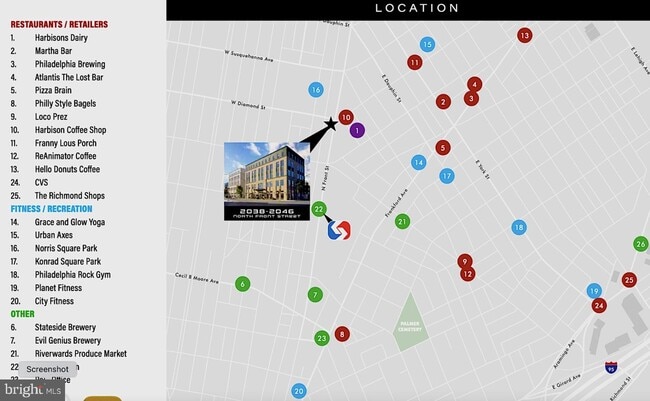The width and height of the screenshot is (650, 401).
Task: Select red marker 8 near Palmer Cemetery
Action: tap(343, 334)
